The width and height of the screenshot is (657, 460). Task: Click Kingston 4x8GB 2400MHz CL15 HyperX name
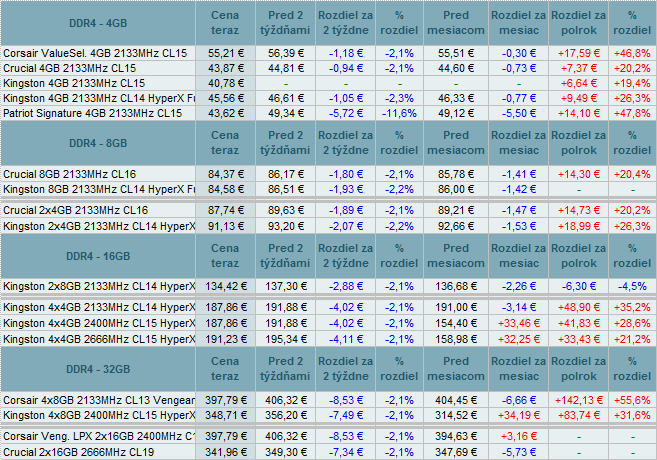99,416
